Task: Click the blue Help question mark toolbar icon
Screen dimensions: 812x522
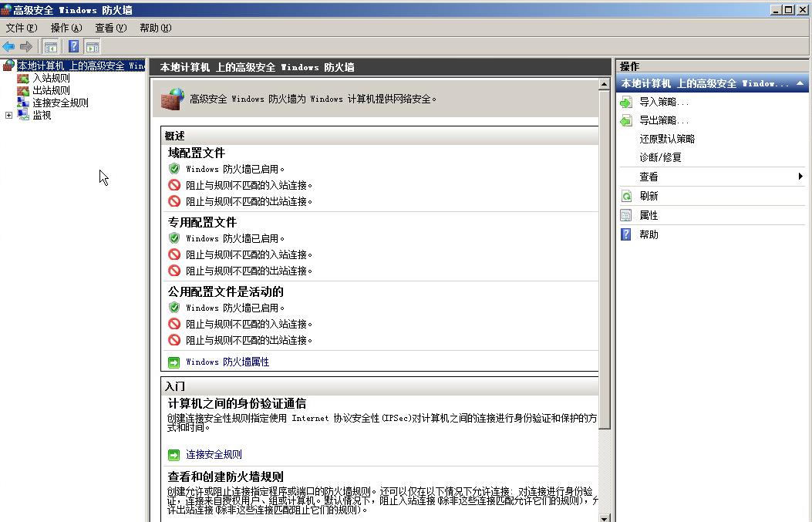Action: (x=73, y=46)
